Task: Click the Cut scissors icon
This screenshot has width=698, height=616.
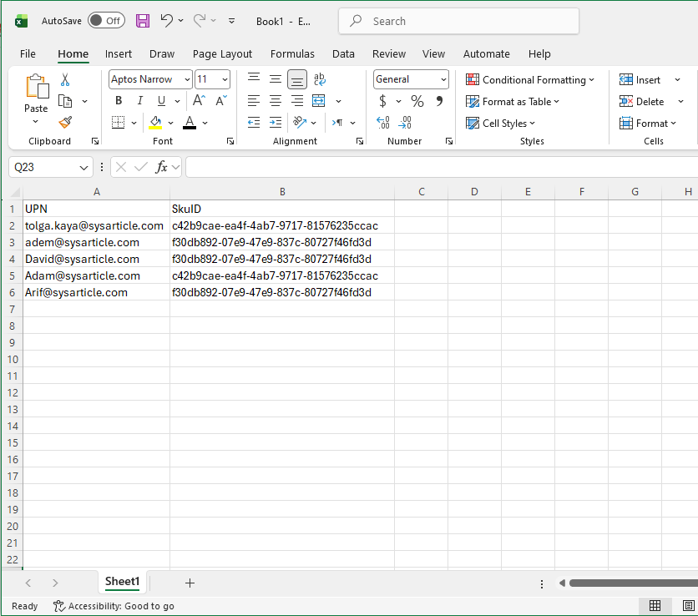Action: [65, 79]
